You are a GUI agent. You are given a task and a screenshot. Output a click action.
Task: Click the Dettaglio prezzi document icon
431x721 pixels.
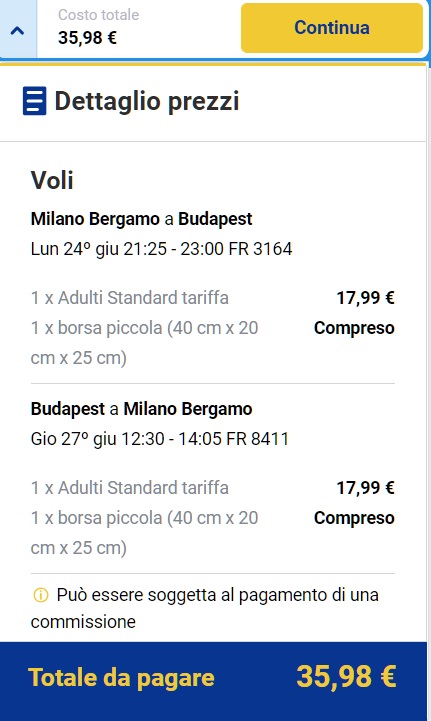click(x=34, y=101)
